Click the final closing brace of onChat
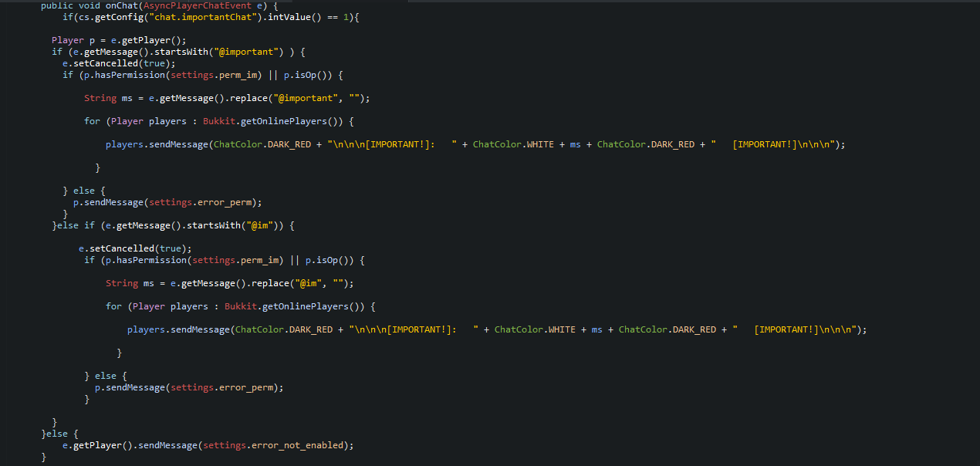 44,458
